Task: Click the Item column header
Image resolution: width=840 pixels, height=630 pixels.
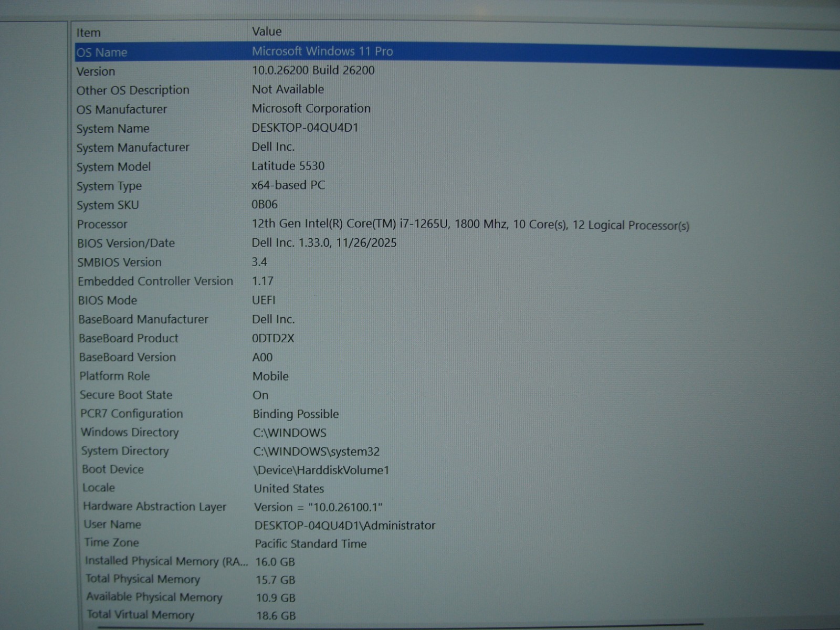Action: (88, 33)
